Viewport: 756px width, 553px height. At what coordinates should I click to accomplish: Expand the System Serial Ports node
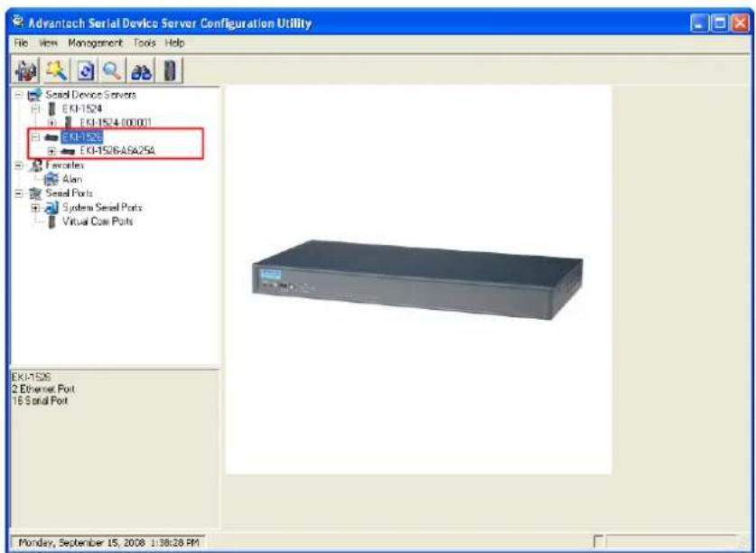(34, 208)
